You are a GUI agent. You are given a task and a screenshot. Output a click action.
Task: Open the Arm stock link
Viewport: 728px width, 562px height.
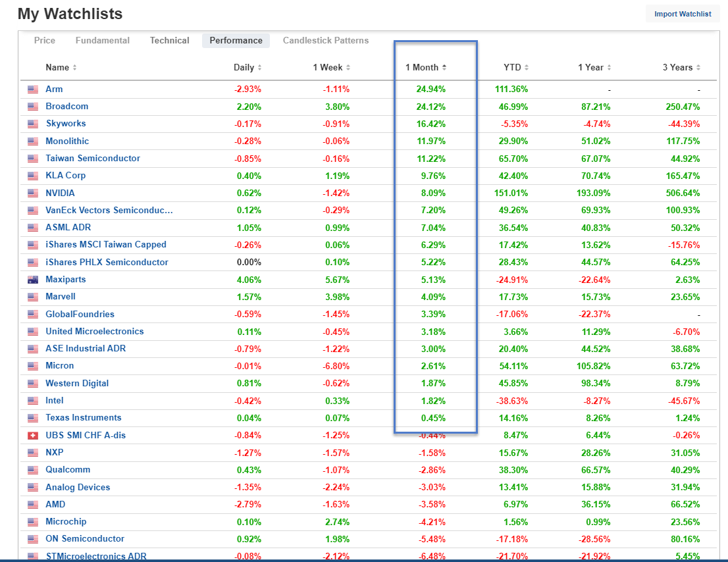pos(54,89)
